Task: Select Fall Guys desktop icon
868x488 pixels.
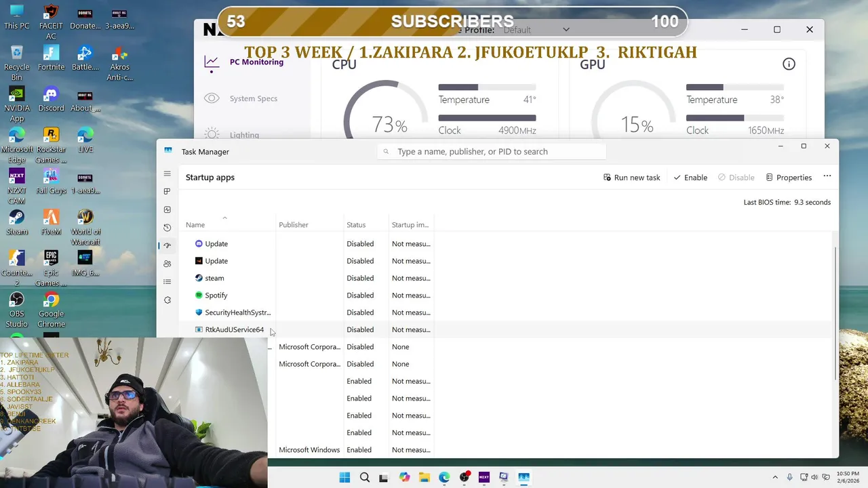Action: (x=51, y=181)
